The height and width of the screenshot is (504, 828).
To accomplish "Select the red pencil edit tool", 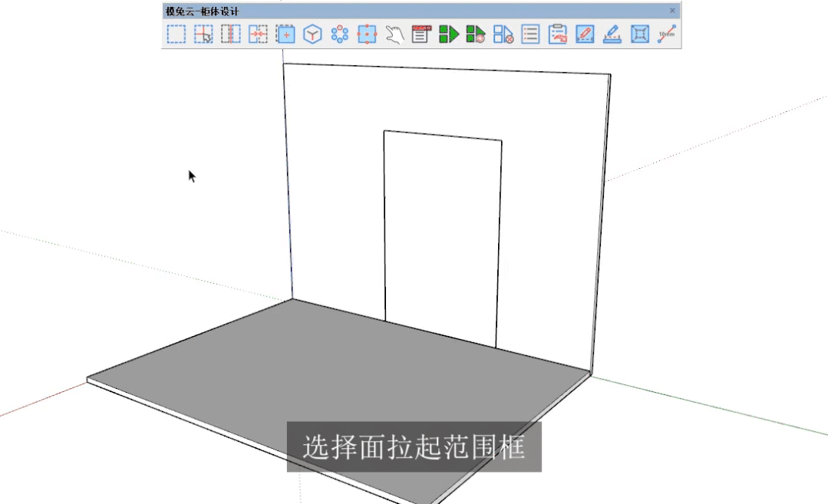I will (x=584, y=34).
